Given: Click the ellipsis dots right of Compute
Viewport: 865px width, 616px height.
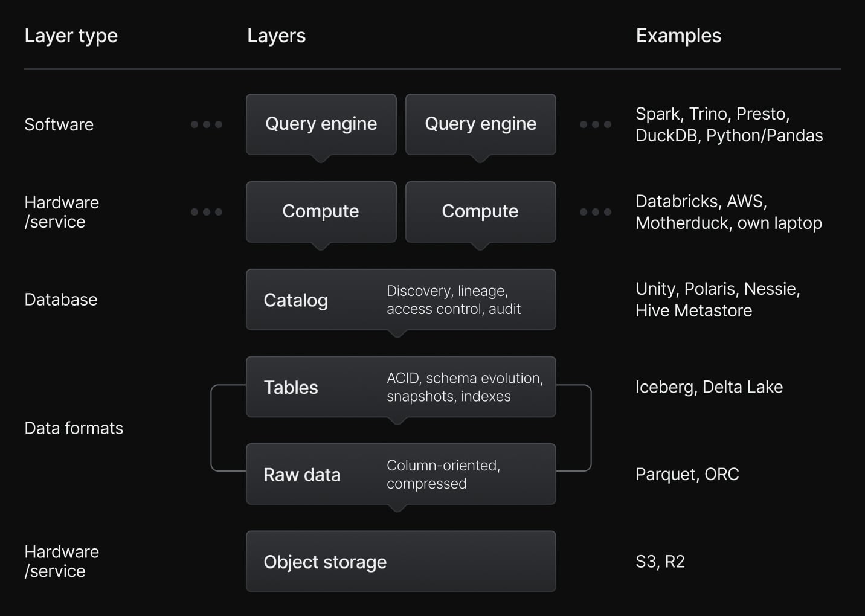Looking at the screenshot, I should coord(596,212).
